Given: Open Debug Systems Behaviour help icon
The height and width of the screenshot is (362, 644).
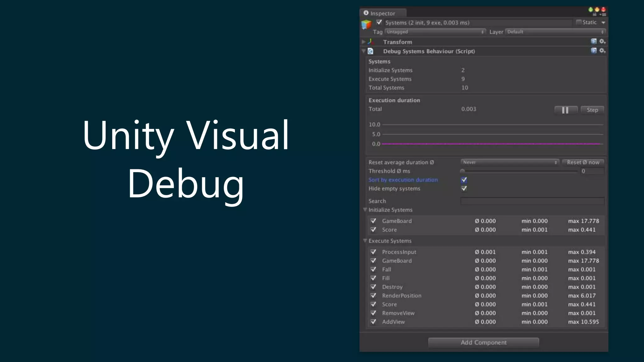Looking at the screenshot, I should coord(594,51).
